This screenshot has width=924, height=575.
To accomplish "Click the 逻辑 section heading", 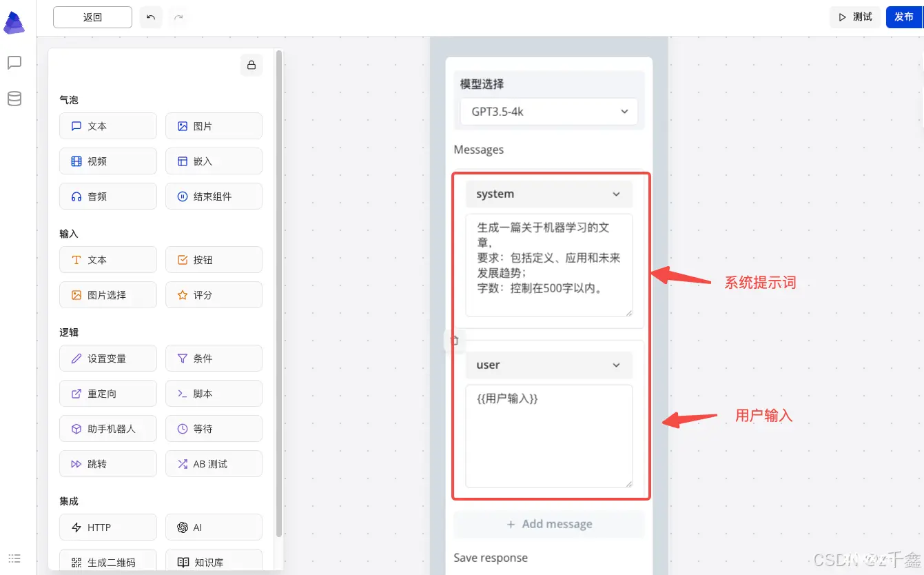I will 69,332.
